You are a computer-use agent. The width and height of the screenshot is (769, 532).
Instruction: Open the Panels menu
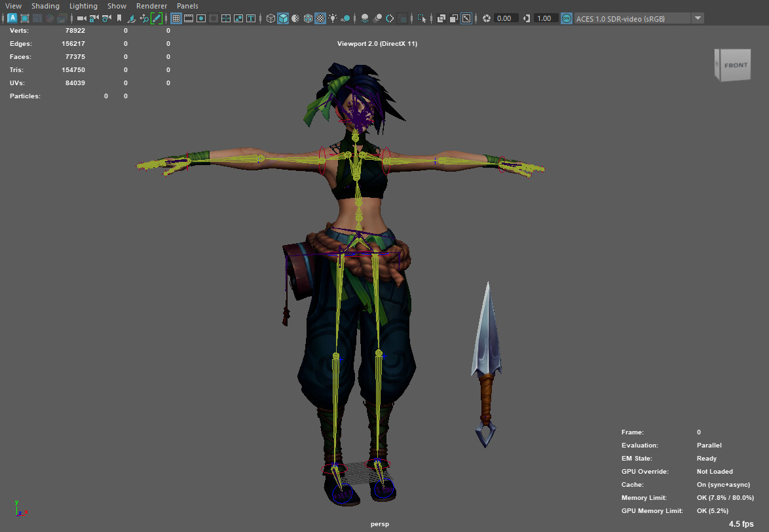coord(187,6)
